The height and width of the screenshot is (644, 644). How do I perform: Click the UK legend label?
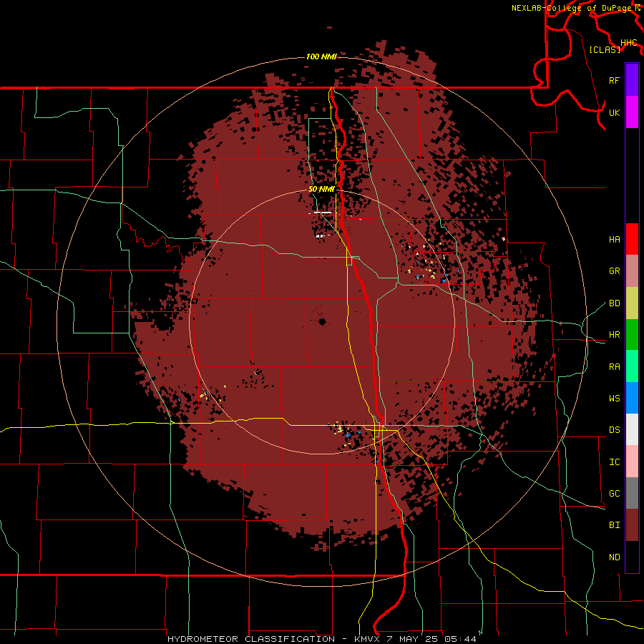click(x=614, y=112)
